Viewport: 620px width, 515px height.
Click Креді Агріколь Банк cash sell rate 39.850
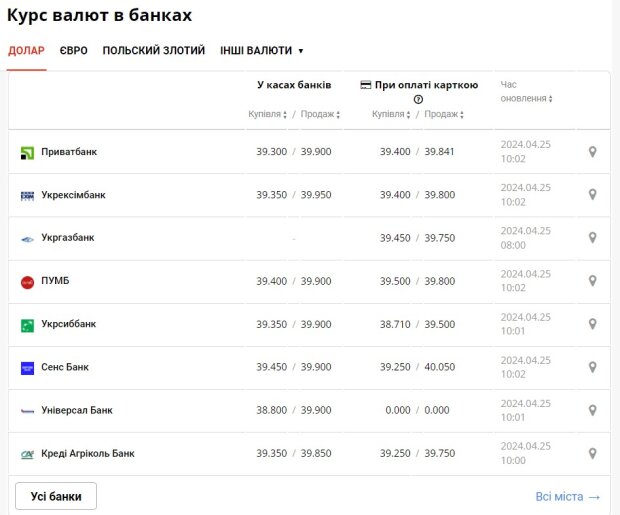click(316, 453)
